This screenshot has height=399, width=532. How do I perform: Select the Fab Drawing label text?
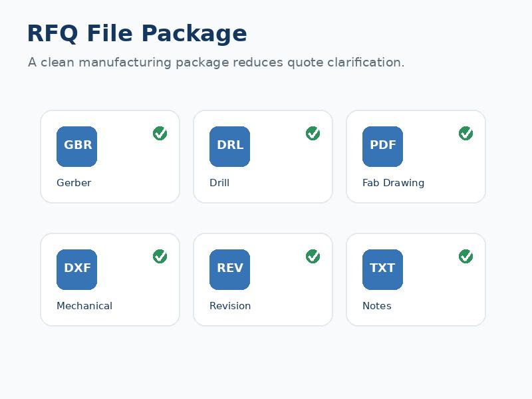click(393, 183)
